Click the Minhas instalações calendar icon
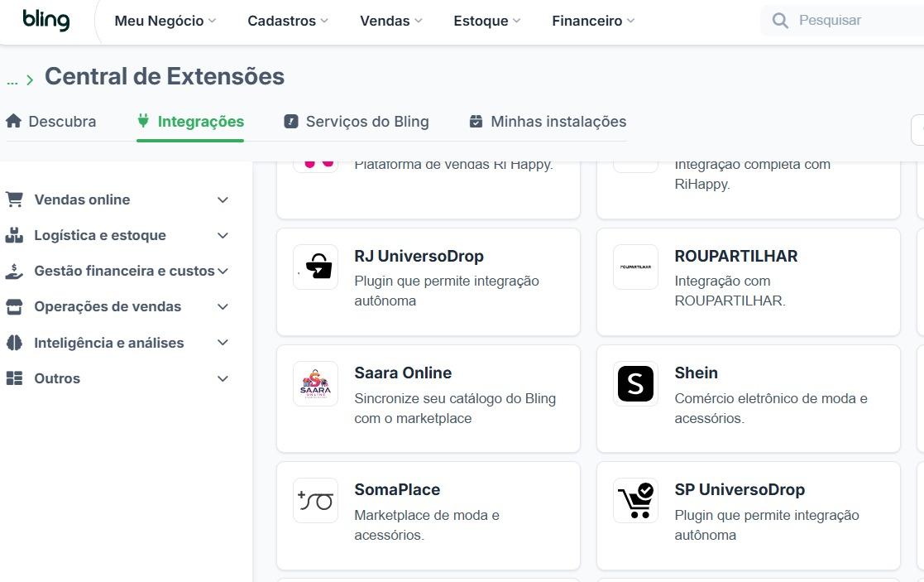The width and height of the screenshot is (924, 582). (x=476, y=122)
